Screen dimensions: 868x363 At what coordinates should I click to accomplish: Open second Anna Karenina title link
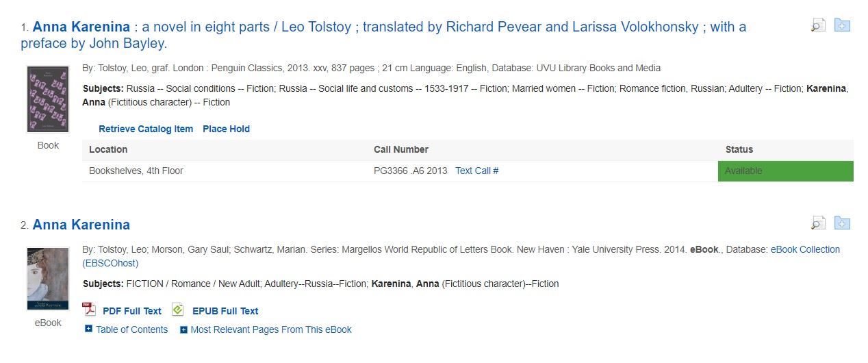[x=81, y=225]
